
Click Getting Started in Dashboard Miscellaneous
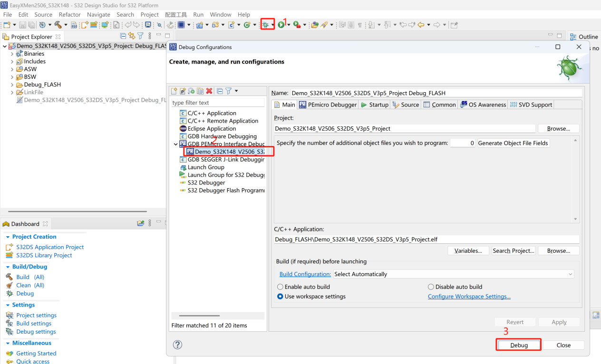(x=36, y=354)
